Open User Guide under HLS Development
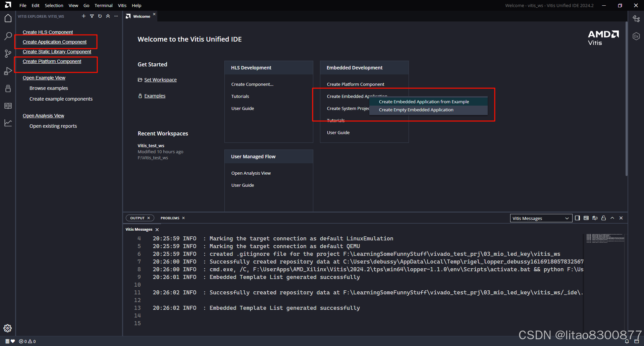644x346 pixels. click(243, 108)
